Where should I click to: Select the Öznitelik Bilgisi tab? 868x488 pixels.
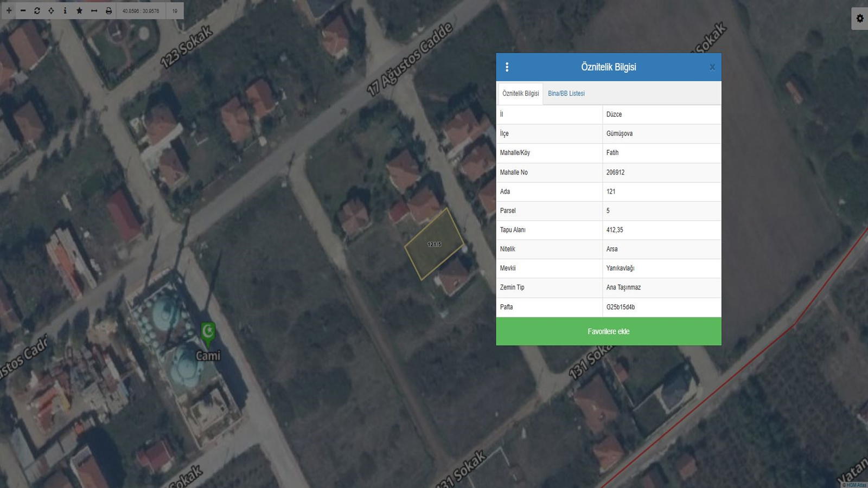pos(520,93)
